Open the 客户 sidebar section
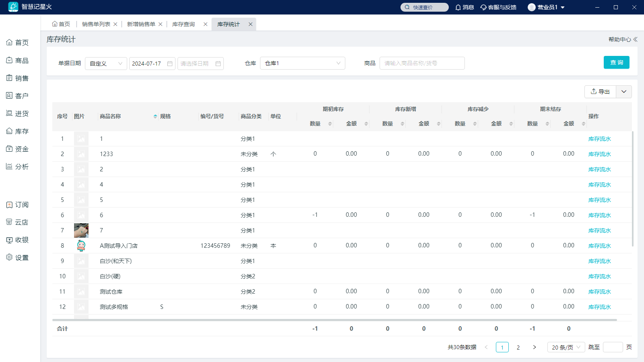This screenshot has height=362, width=644. point(17,96)
